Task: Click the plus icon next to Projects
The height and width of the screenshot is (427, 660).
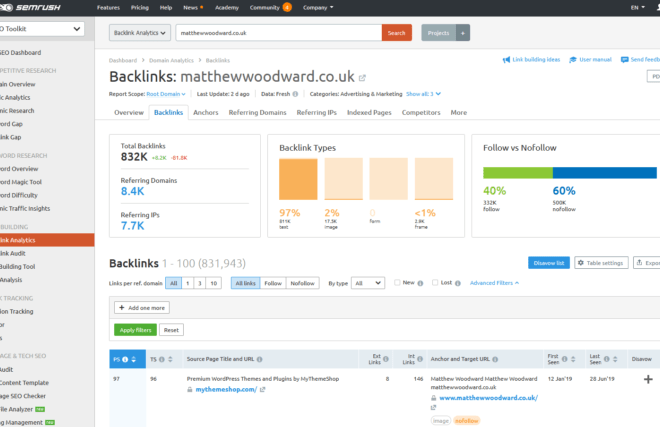Action: click(463, 33)
